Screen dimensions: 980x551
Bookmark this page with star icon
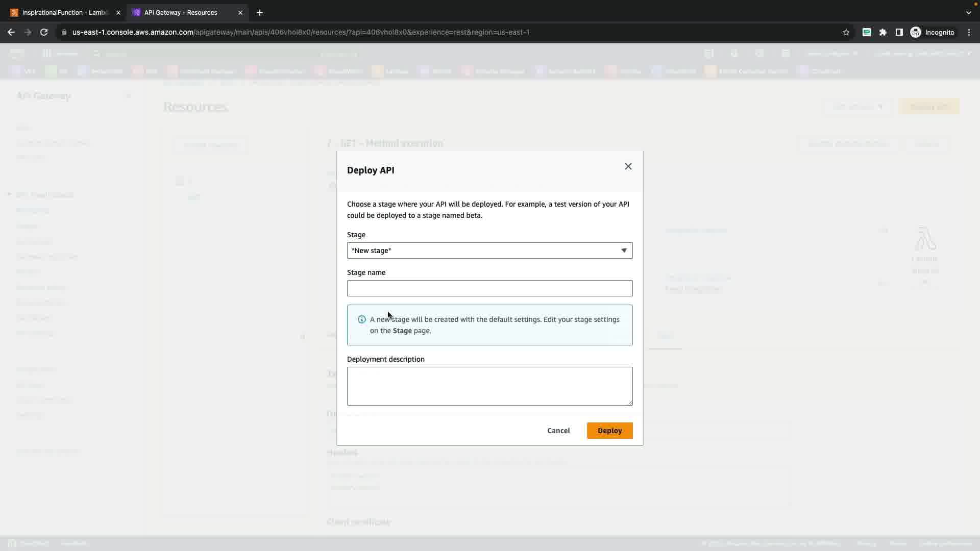(846, 32)
